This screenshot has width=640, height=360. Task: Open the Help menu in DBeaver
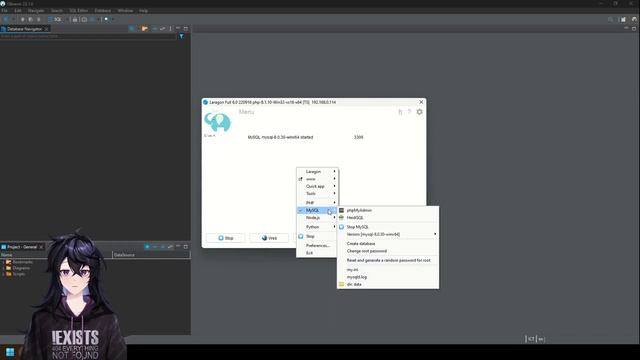143,11
